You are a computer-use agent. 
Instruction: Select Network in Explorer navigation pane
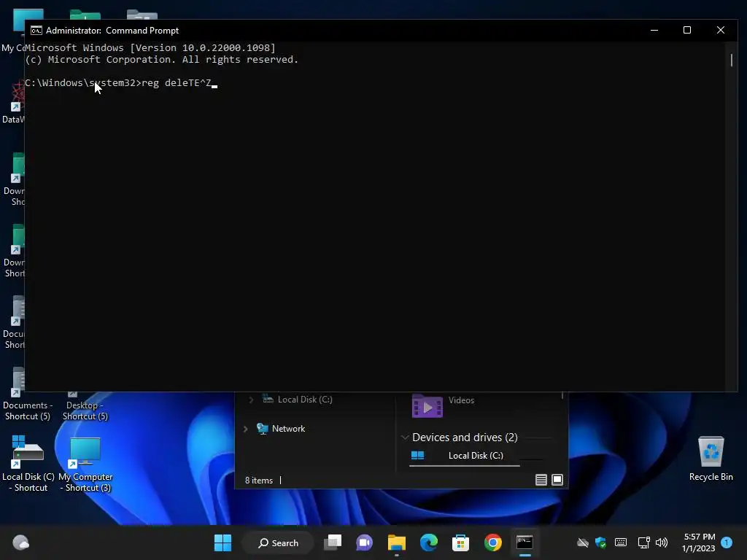[x=288, y=429]
